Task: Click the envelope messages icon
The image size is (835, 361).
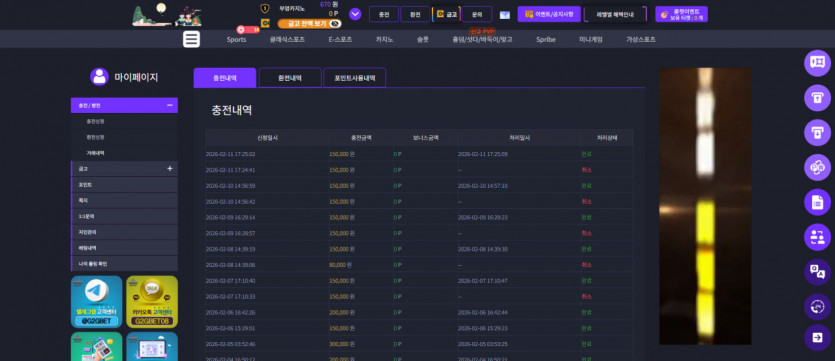Action: (x=504, y=14)
